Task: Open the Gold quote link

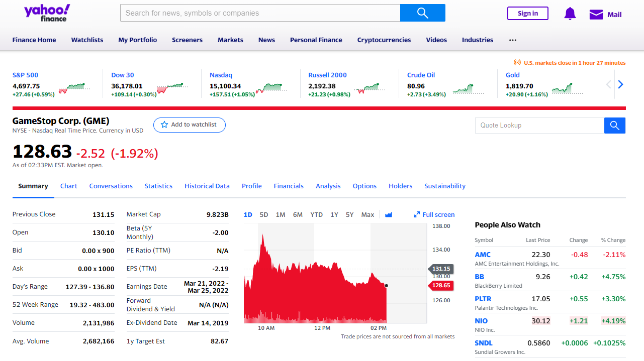Action: pyautogui.click(x=513, y=75)
